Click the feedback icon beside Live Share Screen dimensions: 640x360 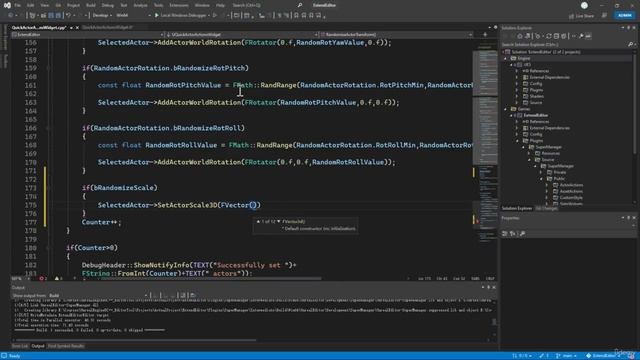(604, 16)
